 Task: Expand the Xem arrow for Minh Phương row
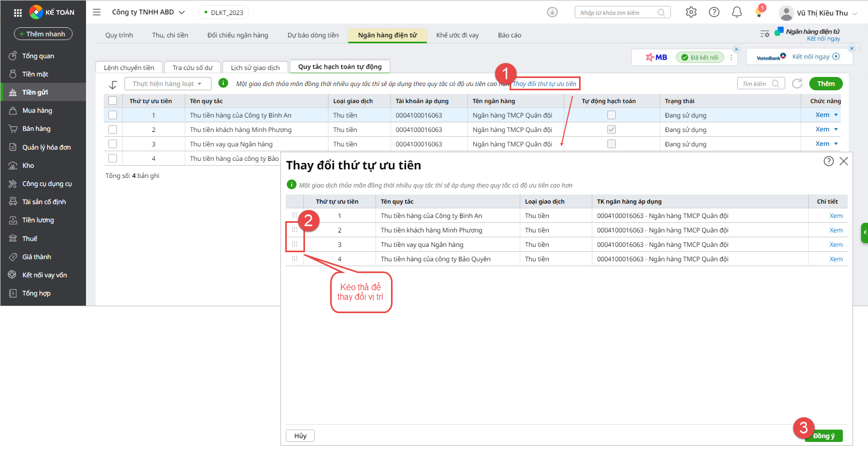pos(836,129)
